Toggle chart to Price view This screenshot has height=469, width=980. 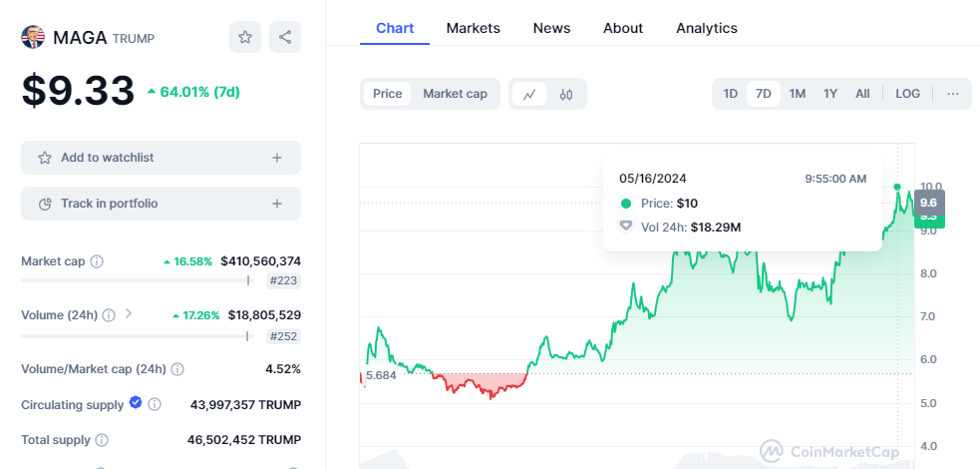(388, 94)
